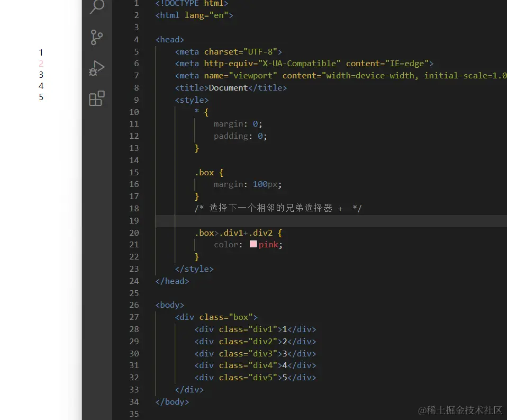This screenshot has height=420, width=507.
Task: Click the Chinese comment on line 18
Action: (278, 208)
